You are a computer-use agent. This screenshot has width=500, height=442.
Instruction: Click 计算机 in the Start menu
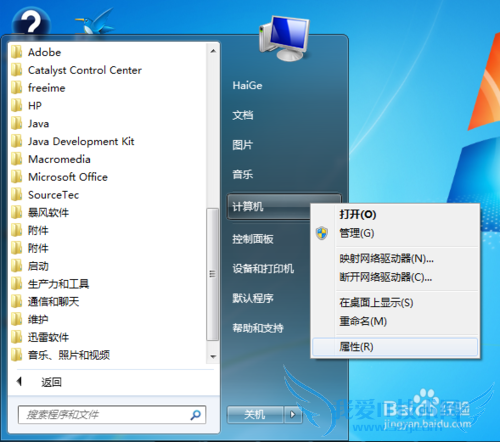click(269, 207)
